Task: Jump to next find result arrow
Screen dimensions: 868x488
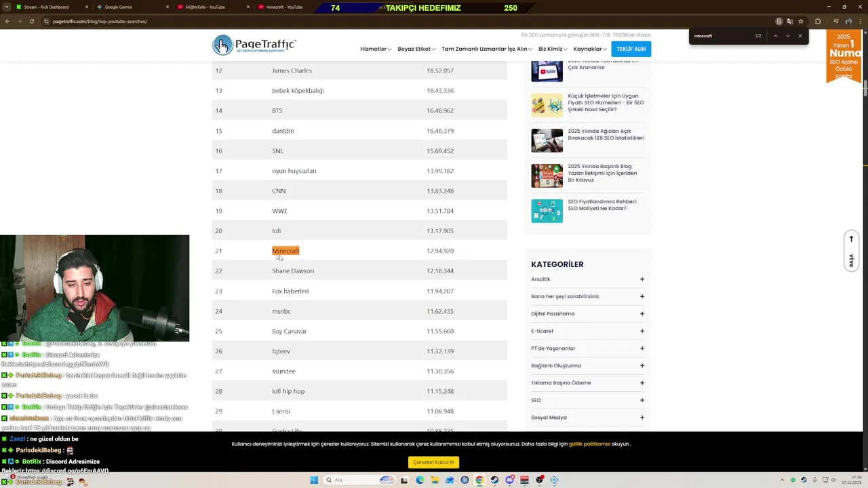Action: pos(787,36)
